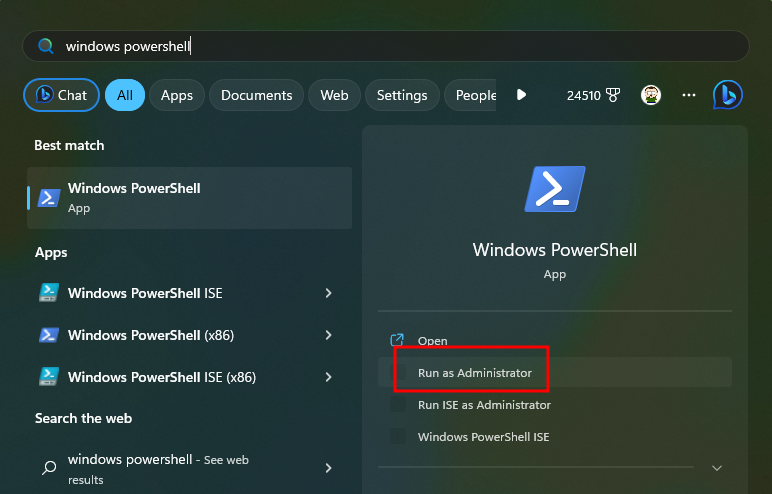
Task: Switch to the People filter tab
Action: point(471,95)
